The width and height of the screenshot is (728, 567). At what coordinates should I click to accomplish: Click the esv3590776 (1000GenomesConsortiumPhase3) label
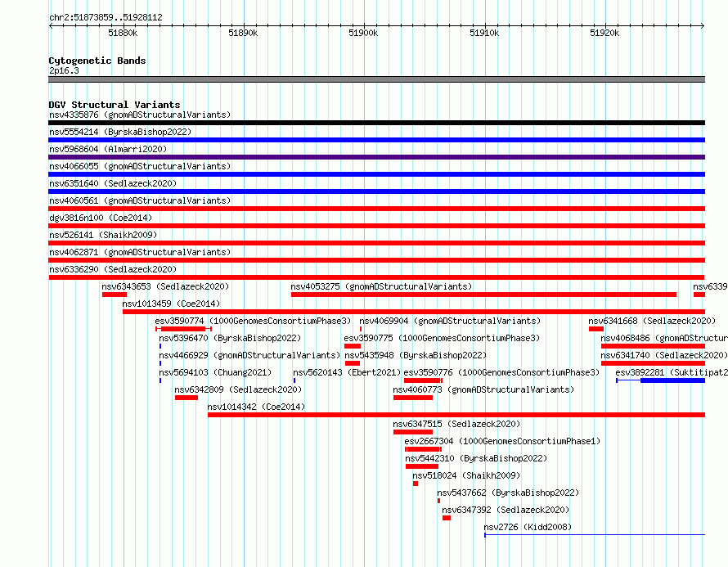tap(501, 372)
